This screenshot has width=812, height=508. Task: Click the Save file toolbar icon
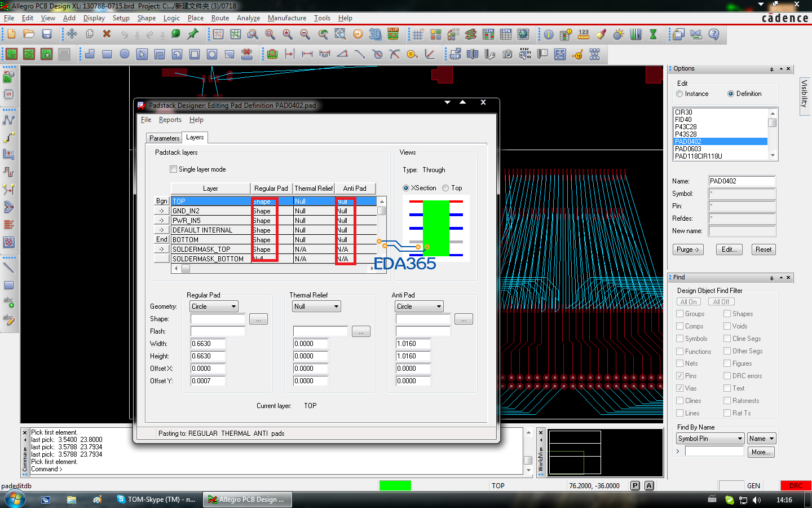47,34
